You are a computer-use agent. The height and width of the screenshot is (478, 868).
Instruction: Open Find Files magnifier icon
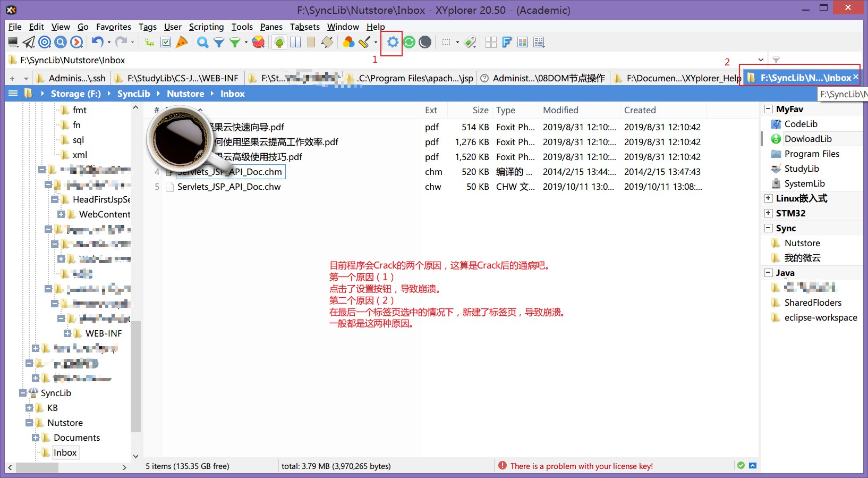tap(202, 42)
